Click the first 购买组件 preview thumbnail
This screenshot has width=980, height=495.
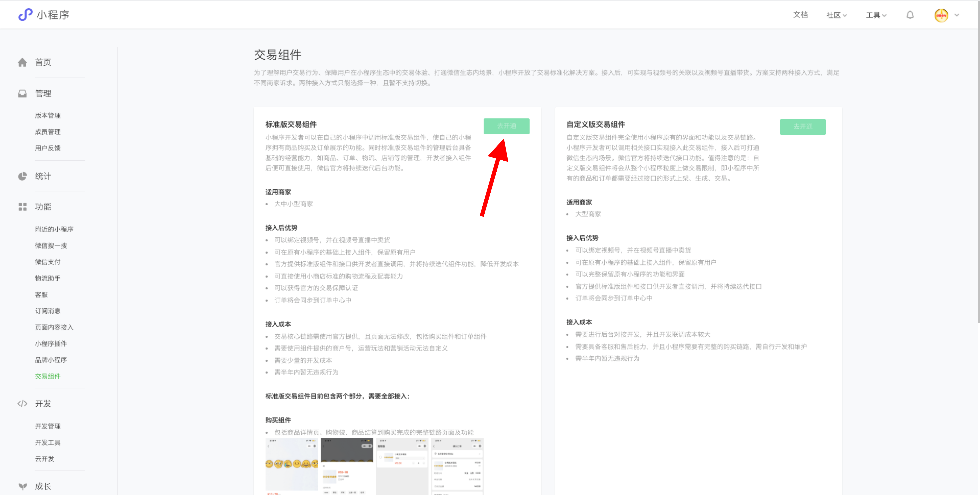click(291, 466)
